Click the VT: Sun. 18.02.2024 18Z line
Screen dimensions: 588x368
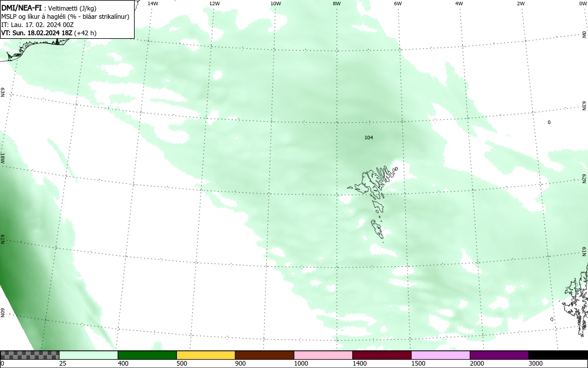49,33
